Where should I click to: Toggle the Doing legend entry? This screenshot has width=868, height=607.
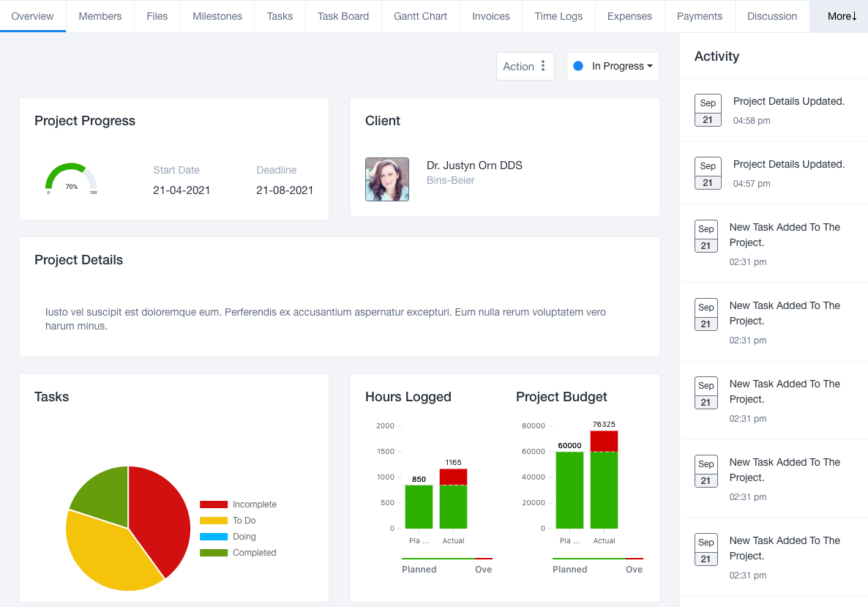tap(244, 537)
